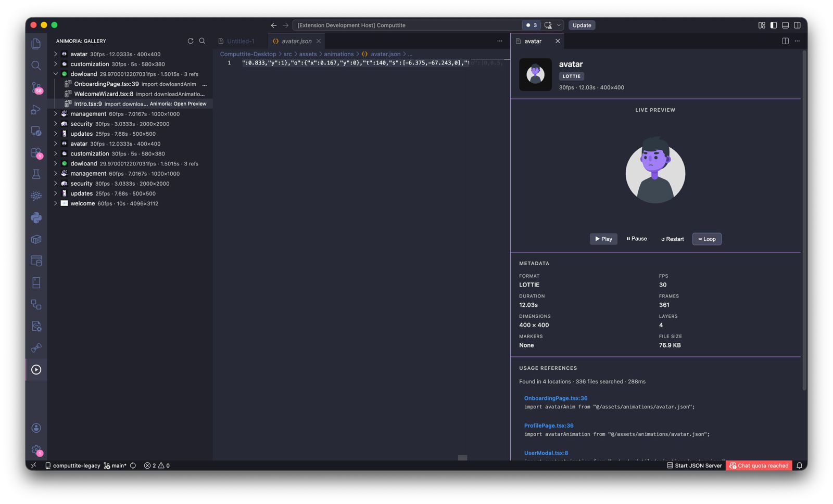Viewport: 833px width, 504px height.
Task: Open the Remote Explorer view
Action: (36, 131)
